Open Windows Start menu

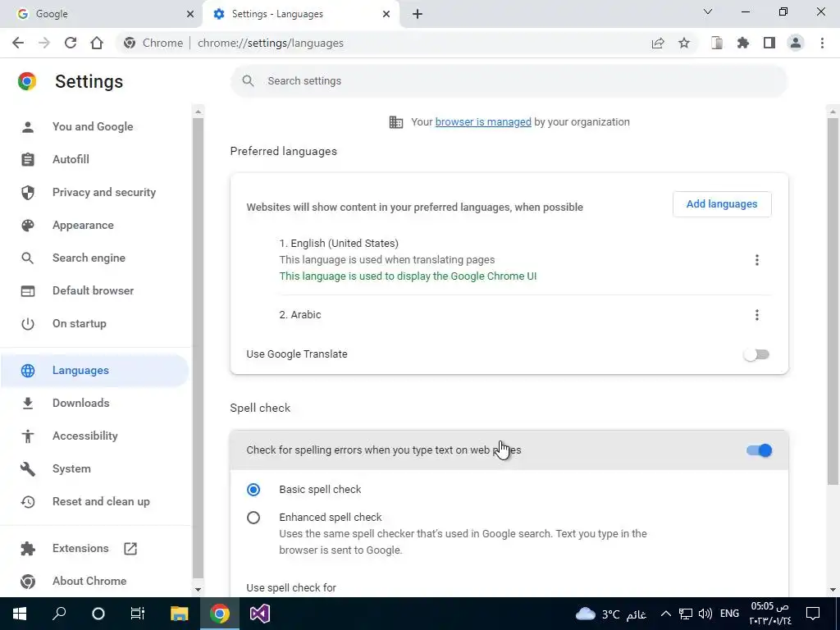click(x=20, y=614)
